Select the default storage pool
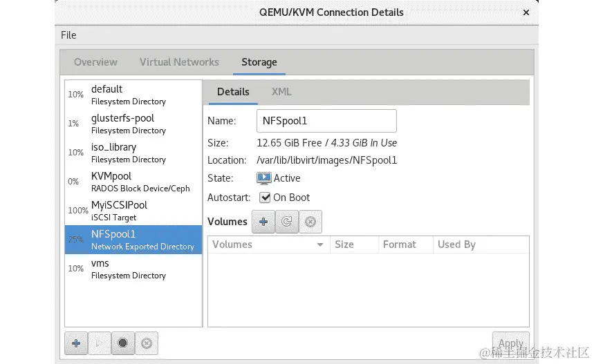This screenshot has height=364, width=594. [x=133, y=95]
